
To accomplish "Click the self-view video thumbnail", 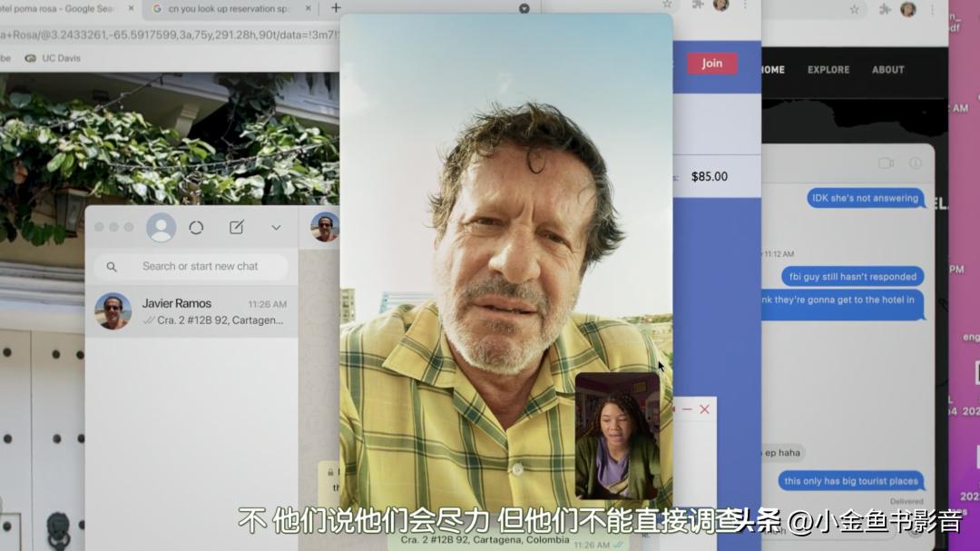I will pyautogui.click(x=617, y=434).
